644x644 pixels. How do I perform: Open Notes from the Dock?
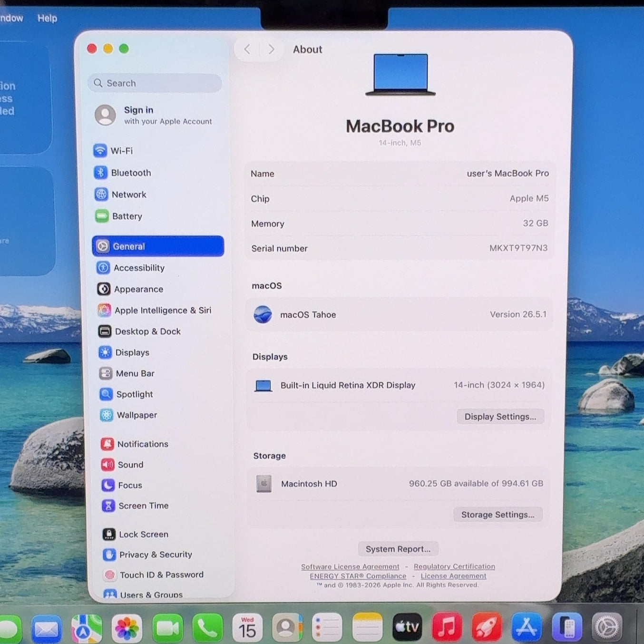pos(367,627)
